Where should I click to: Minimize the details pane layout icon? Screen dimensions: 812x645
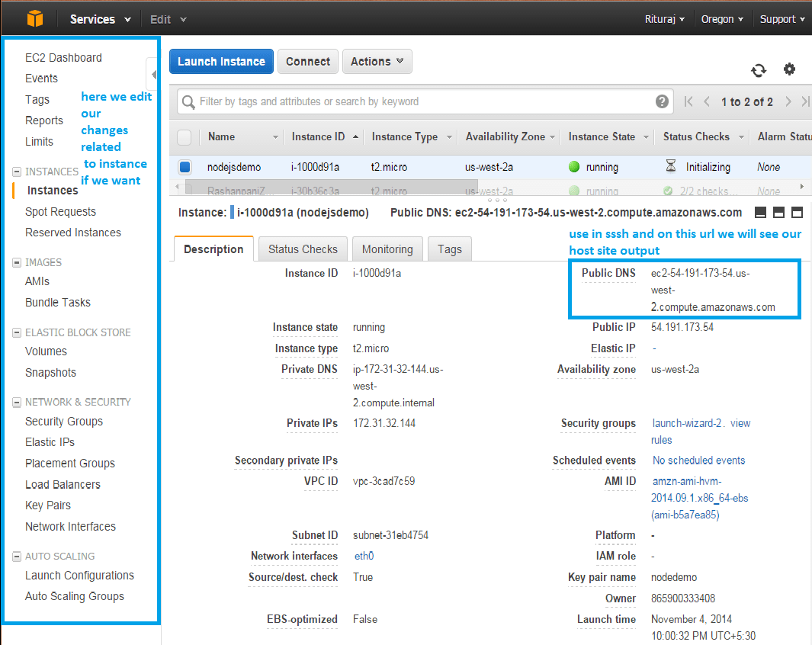coord(760,212)
